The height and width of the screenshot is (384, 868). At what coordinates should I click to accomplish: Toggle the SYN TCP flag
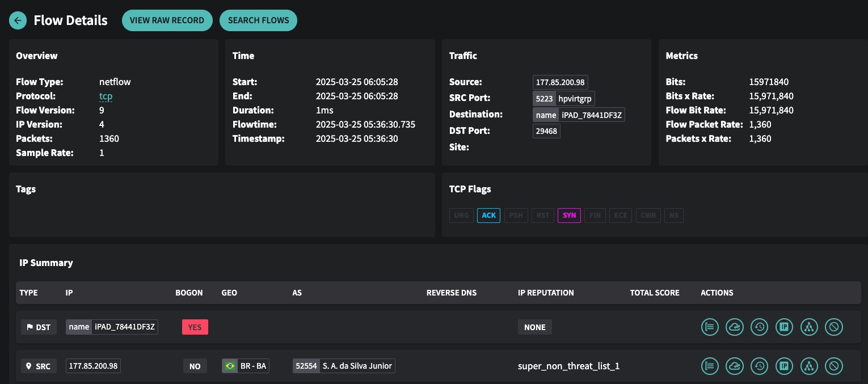coord(569,216)
